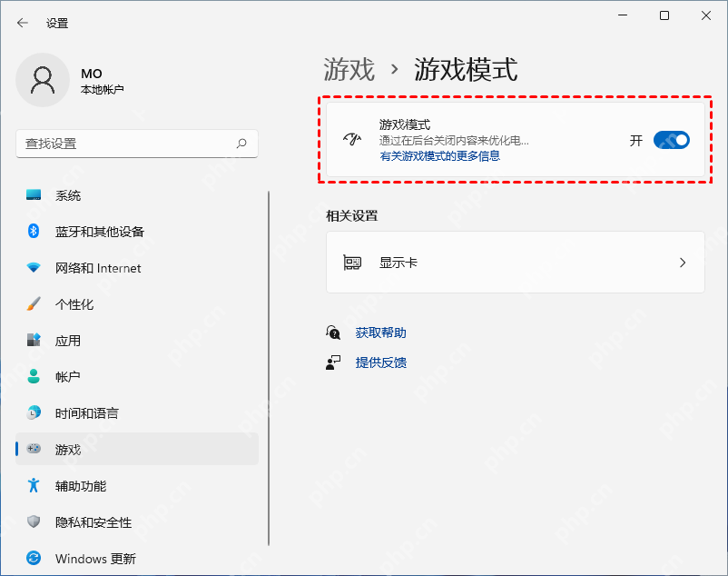Open 辅助功能 settings
Image resolution: width=728 pixels, height=576 pixels.
click(137, 485)
